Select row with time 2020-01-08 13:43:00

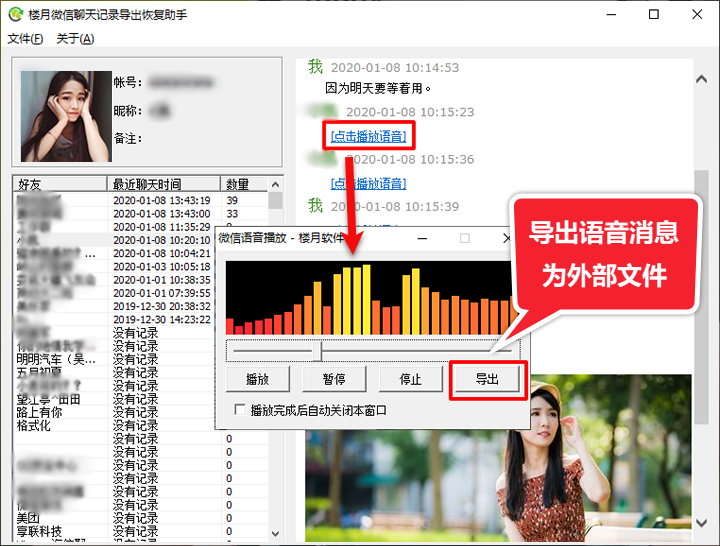tap(140, 214)
